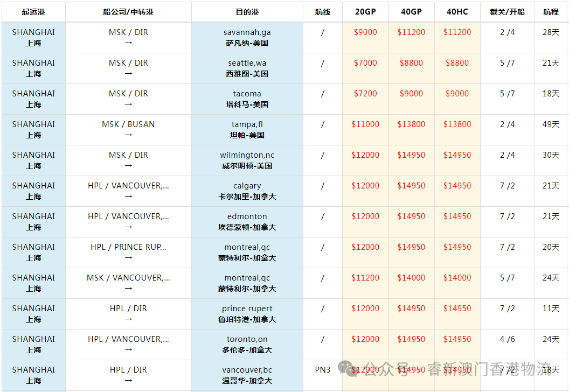The height and width of the screenshot is (392, 569).
Task: Click the 28天 transit time
Action: click(551, 32)
